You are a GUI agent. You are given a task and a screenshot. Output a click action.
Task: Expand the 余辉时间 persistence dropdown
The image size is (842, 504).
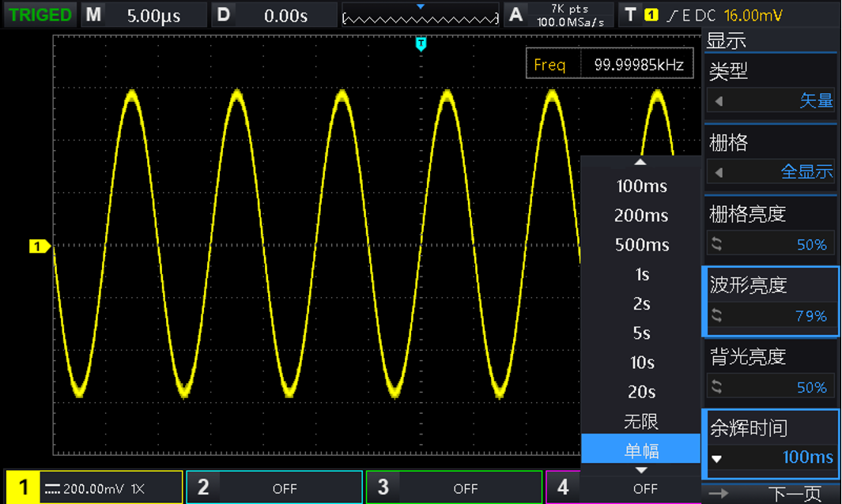coord(771,457)
